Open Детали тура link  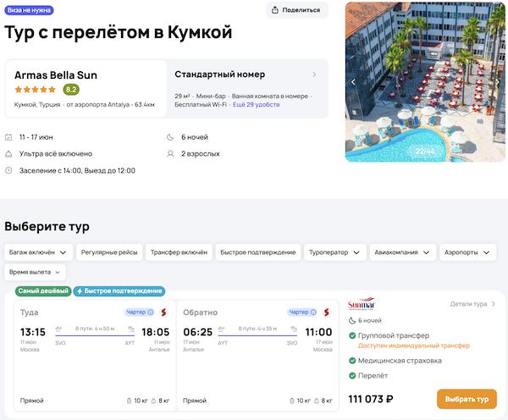[472, 303]
